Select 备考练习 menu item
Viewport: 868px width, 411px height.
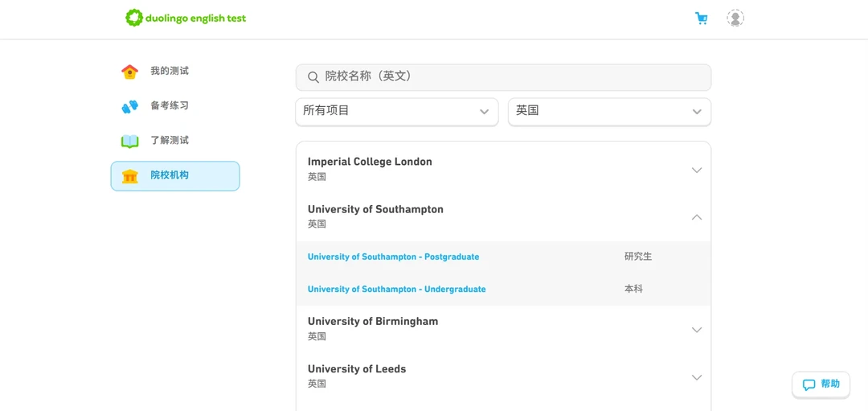coord(170,105)
